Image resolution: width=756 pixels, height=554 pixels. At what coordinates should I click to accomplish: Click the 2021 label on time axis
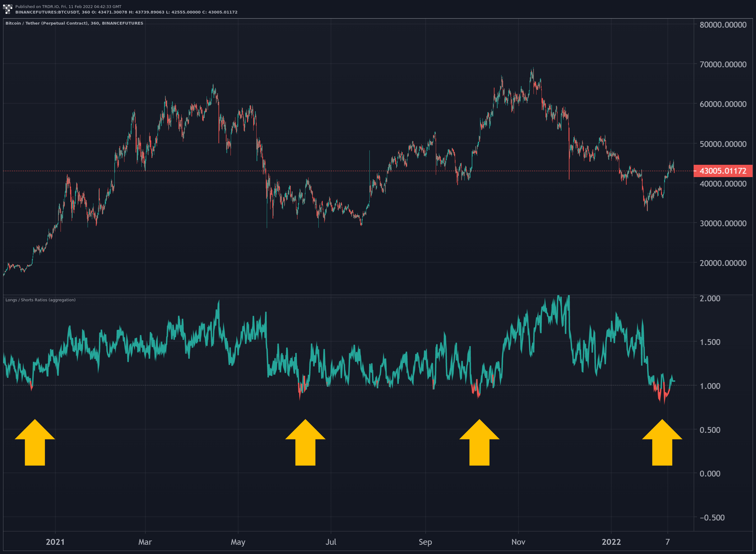(55, 542)
